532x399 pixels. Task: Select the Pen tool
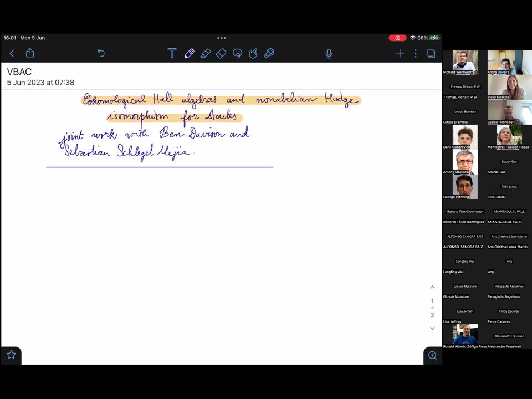[x=189, y=53]
